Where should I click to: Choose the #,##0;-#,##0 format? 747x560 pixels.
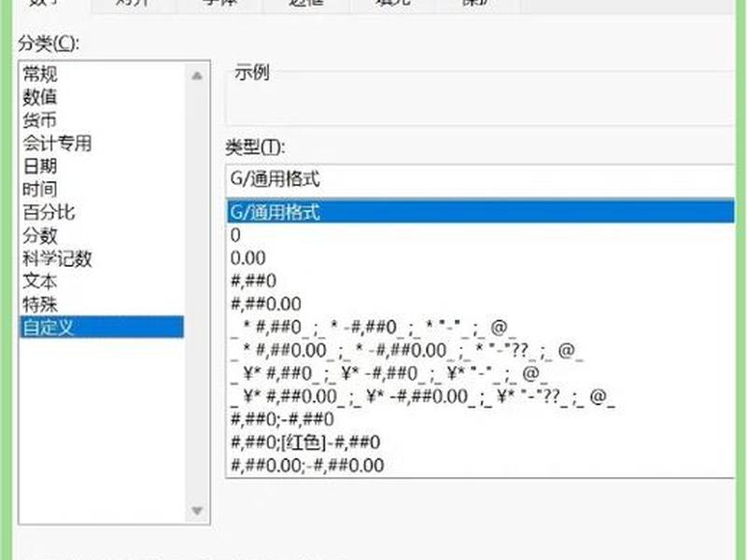[481, 419]
